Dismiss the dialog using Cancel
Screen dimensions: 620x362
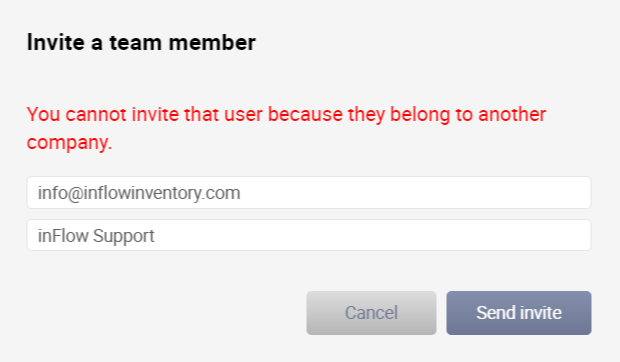[371, 313]
